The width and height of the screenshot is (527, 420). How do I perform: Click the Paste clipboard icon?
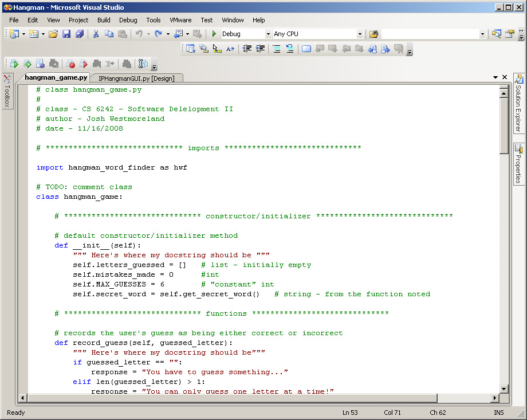pos(123,34)
